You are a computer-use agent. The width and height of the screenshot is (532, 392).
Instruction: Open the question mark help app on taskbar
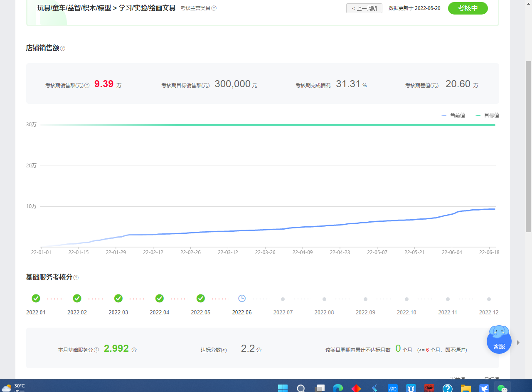448,388
